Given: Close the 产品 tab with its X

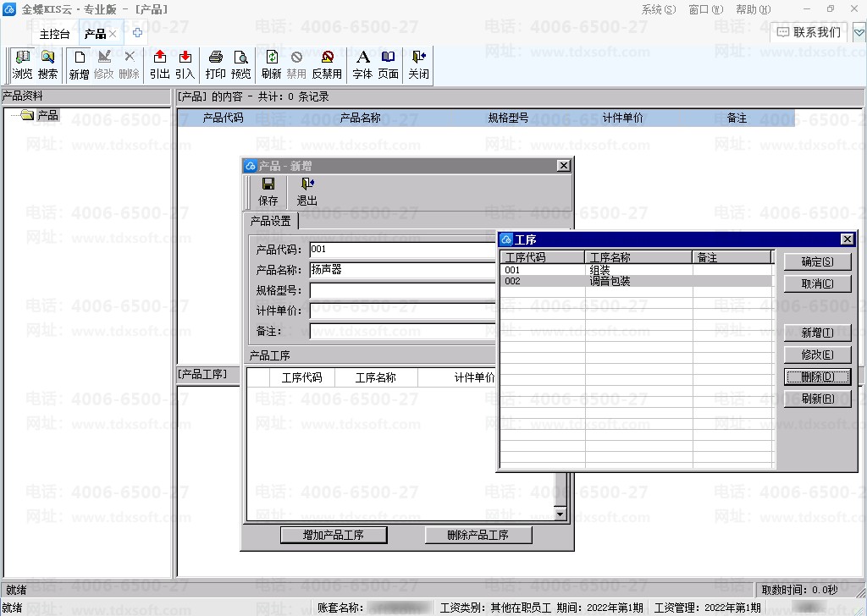Looking at the screenshot, I should click(113, 34).
